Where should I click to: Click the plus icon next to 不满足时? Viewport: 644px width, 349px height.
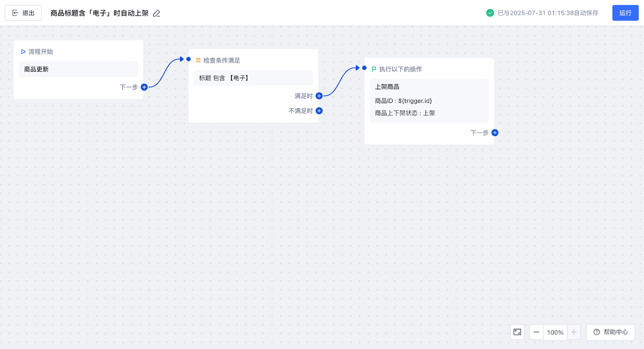(x=319, y=111)
